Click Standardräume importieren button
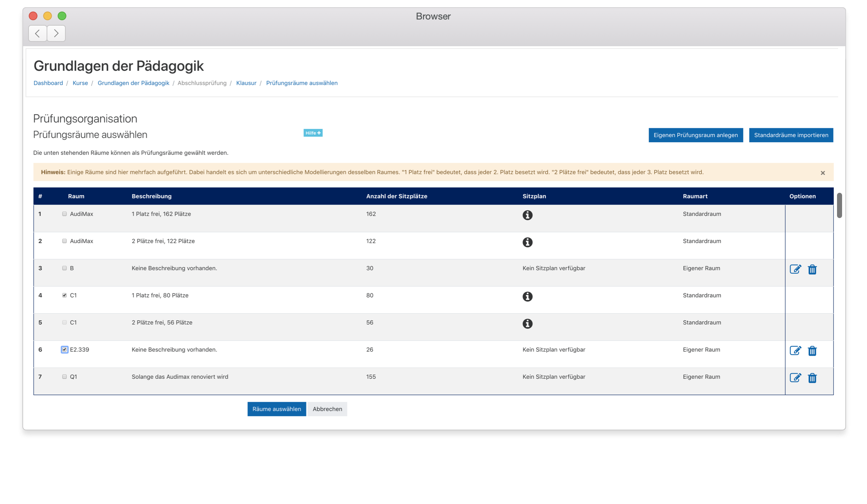 click(x=791, y=135)
